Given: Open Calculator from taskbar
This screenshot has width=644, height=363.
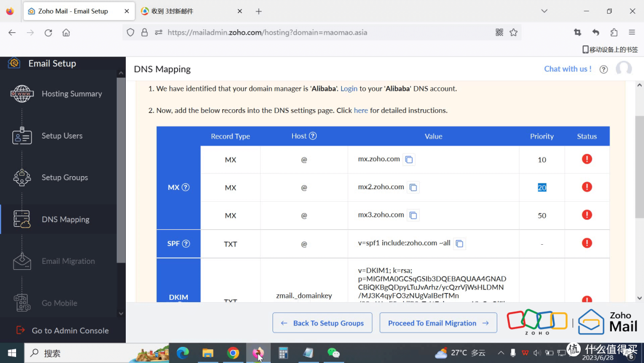Looking at the screenshot, I should point(283,353).
